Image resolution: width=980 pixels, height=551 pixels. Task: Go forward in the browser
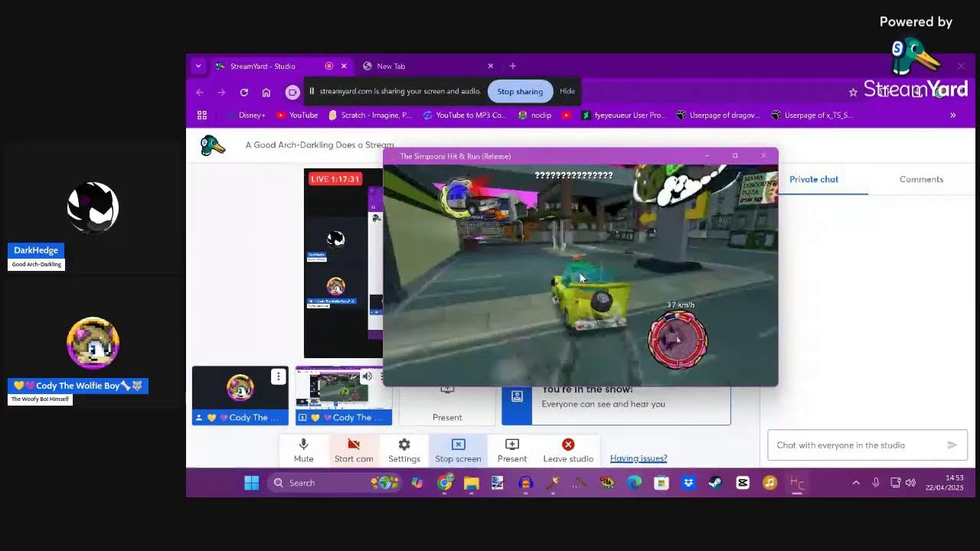pos(221,93)
